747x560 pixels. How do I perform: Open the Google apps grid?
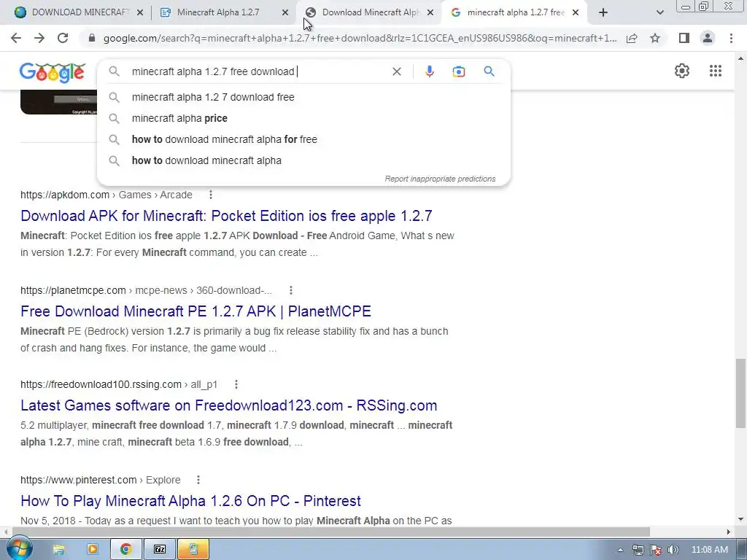(715, 71)
